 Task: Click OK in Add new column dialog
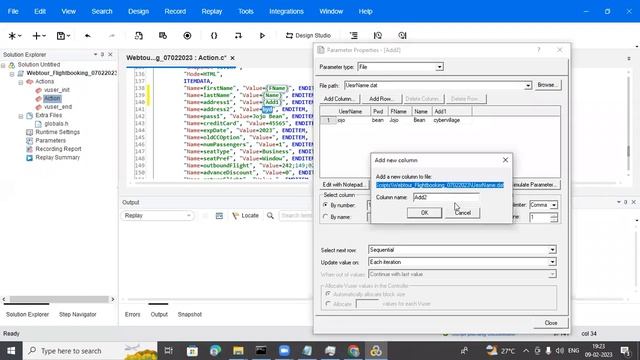coord(424,213)
